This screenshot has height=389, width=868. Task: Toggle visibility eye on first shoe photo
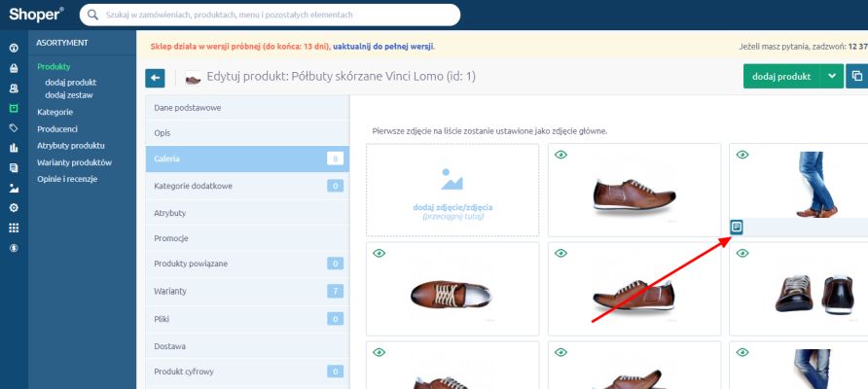point(559,155)
